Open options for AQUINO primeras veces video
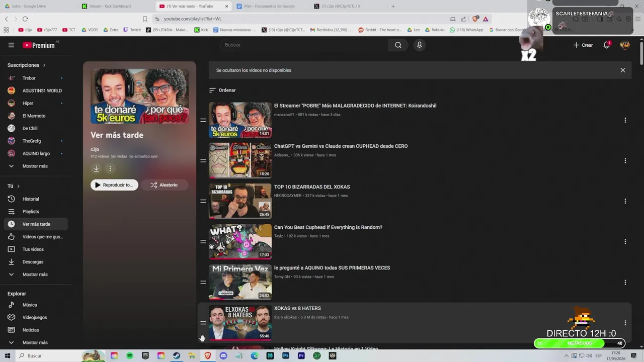Viewport: 644px width, 362px height. point(625,282)
